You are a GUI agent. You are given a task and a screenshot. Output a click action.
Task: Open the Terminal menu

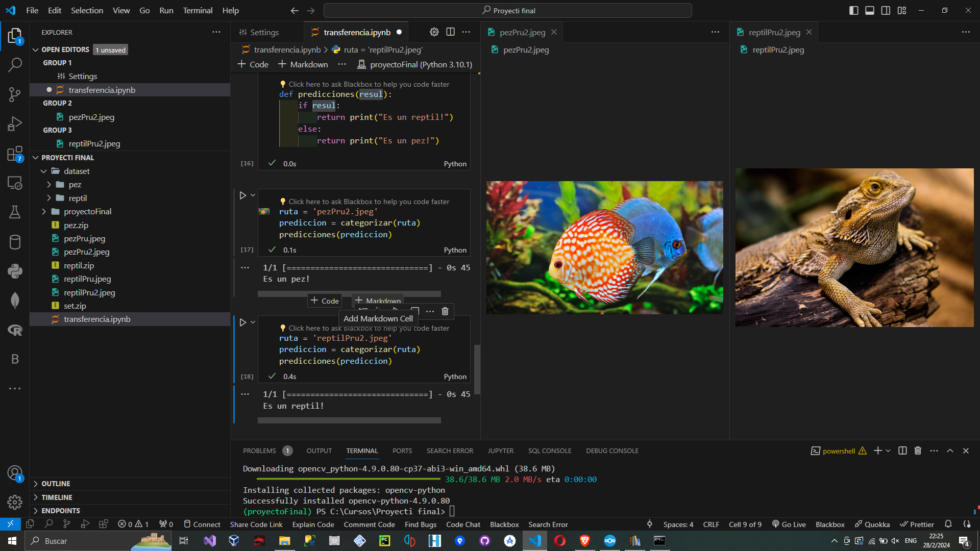(198, 10)
